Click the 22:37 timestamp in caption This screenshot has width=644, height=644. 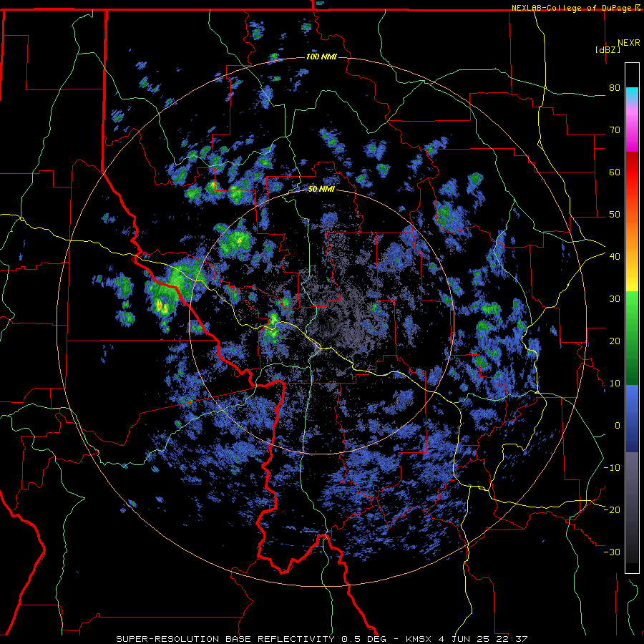click(513, 639)
